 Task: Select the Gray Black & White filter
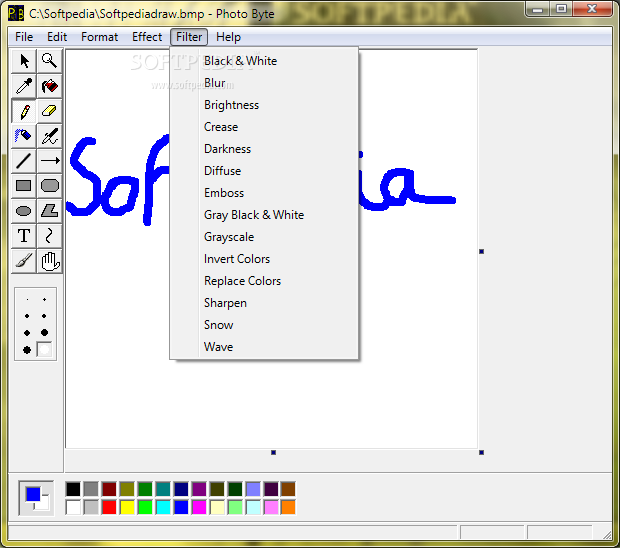tap(264, 215)
